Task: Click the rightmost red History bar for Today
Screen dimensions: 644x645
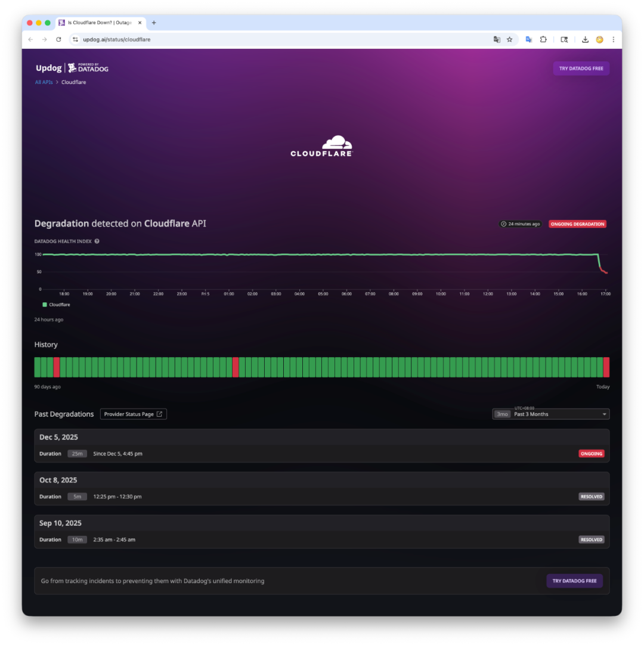Action: coord(606,367)
